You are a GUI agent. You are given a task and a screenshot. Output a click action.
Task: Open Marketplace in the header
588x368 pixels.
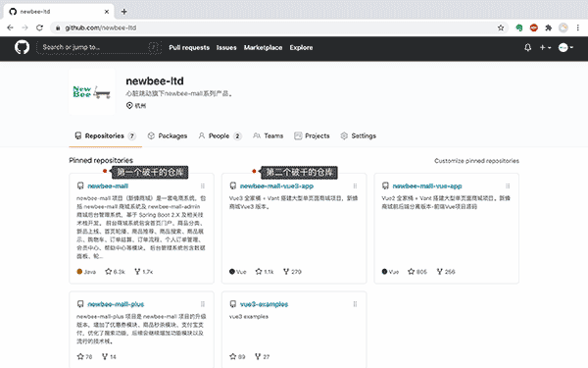pos(263,48)
